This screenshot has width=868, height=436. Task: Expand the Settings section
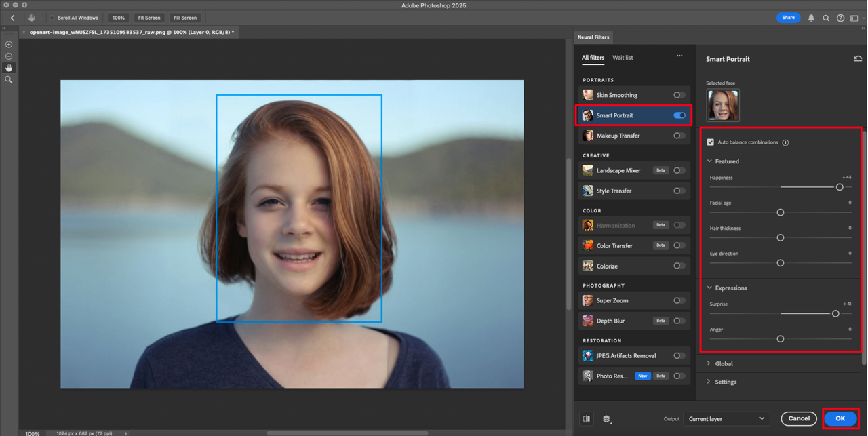pos(709,382)
